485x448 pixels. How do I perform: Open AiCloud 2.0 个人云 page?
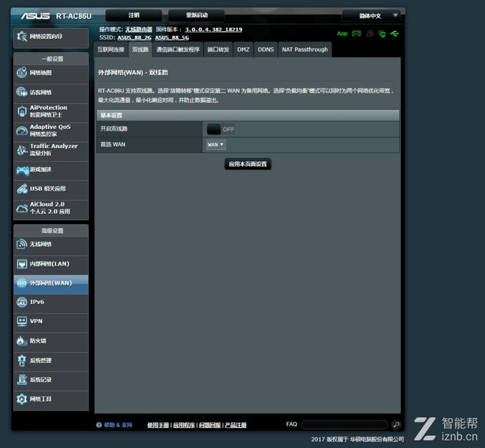[x=51, y=208]
